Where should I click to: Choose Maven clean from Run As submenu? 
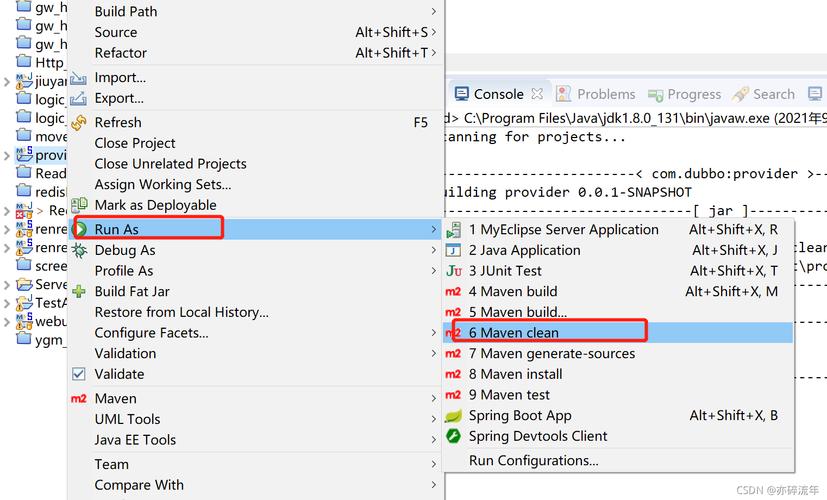[x=618, y=333]
